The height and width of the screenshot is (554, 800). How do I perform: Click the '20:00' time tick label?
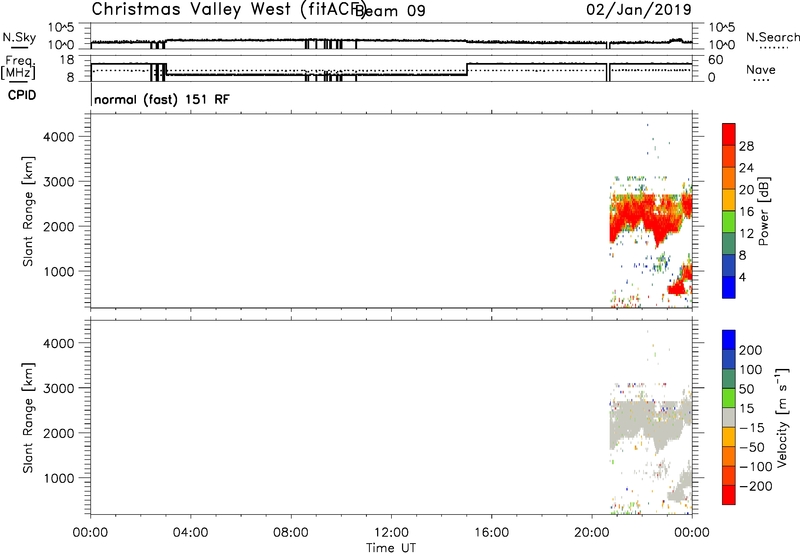point(592,533)
